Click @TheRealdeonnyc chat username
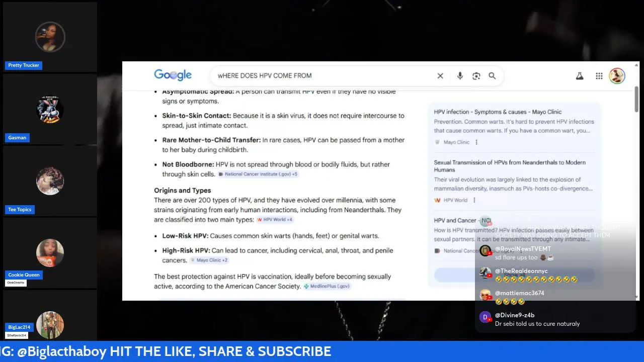This screenshot has height=362, width=644. coord(521,271)
